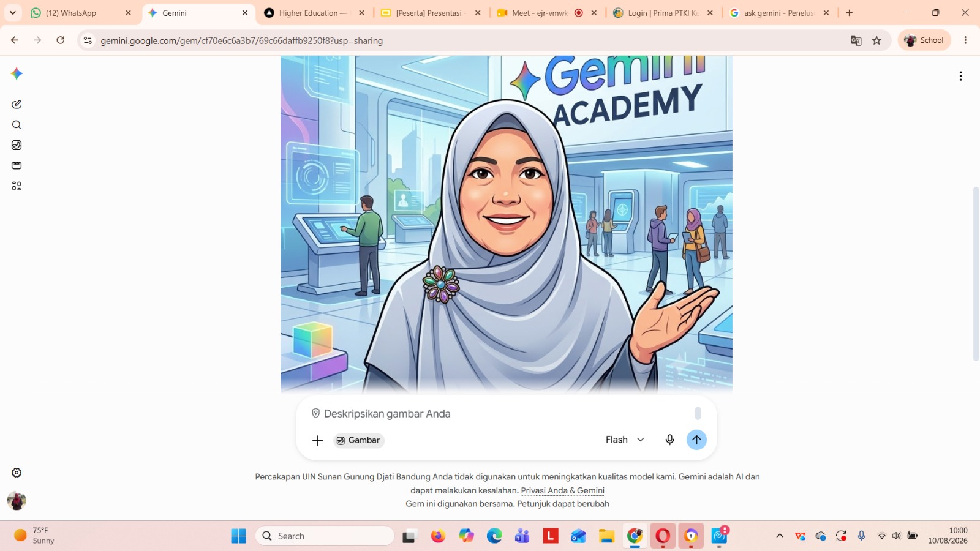Switch to the Higher Education tab
980x551 pixels.
pyautogui.click(x=315, y=13)
